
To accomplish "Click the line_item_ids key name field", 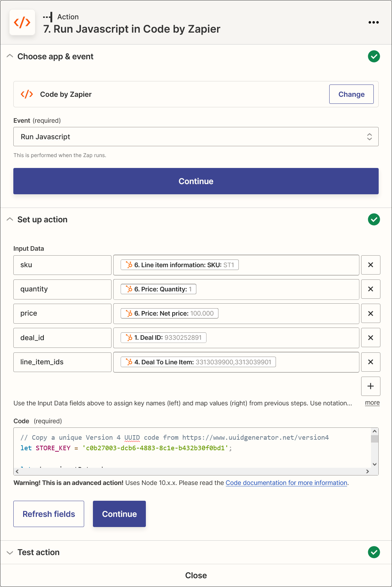I will 62,362.
